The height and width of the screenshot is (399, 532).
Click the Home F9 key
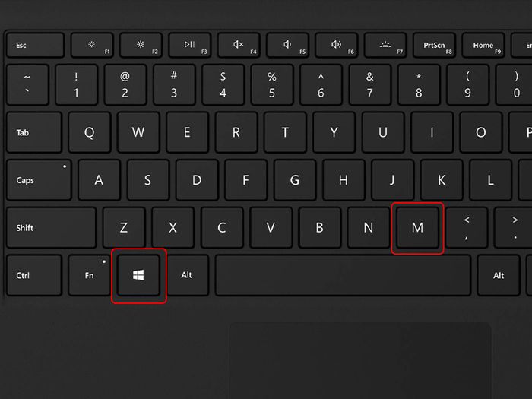[483, 45]
